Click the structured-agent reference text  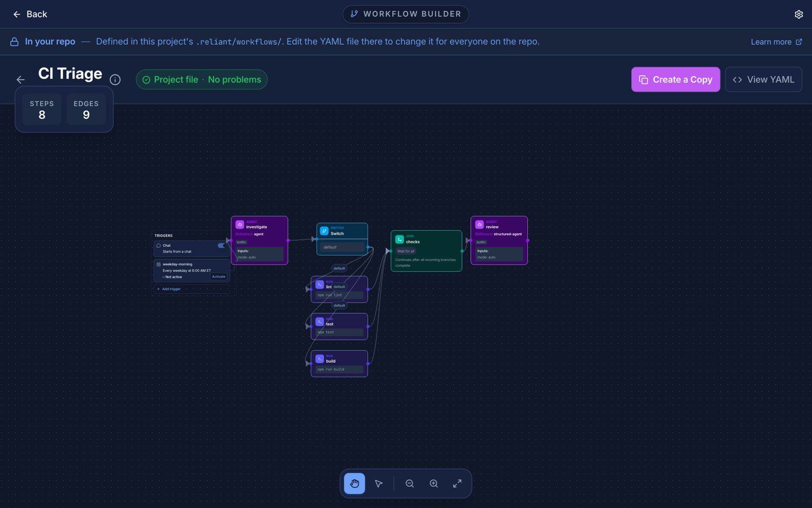(507, 234)
